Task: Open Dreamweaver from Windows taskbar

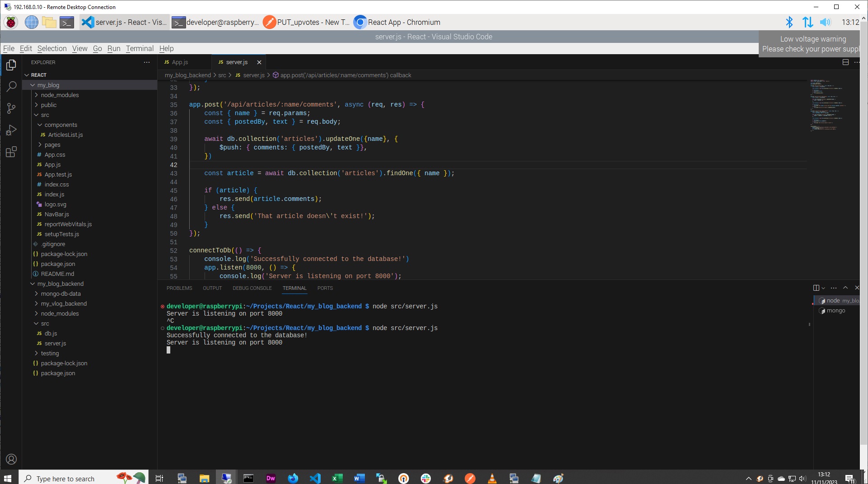Action: click(x=271, y=478)
